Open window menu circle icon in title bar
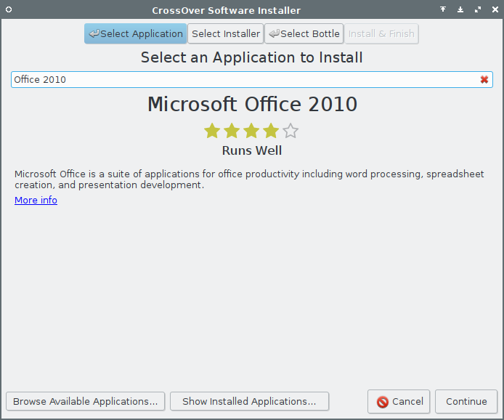 pos(9,9)
